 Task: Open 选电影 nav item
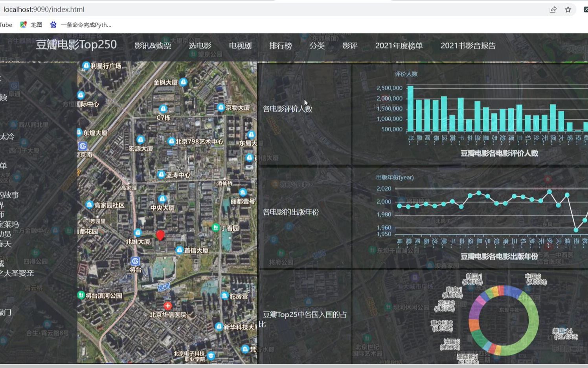[200, 46]
